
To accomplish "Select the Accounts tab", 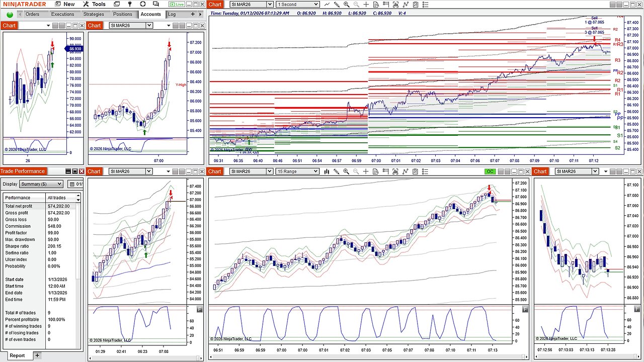I will 151,14.
